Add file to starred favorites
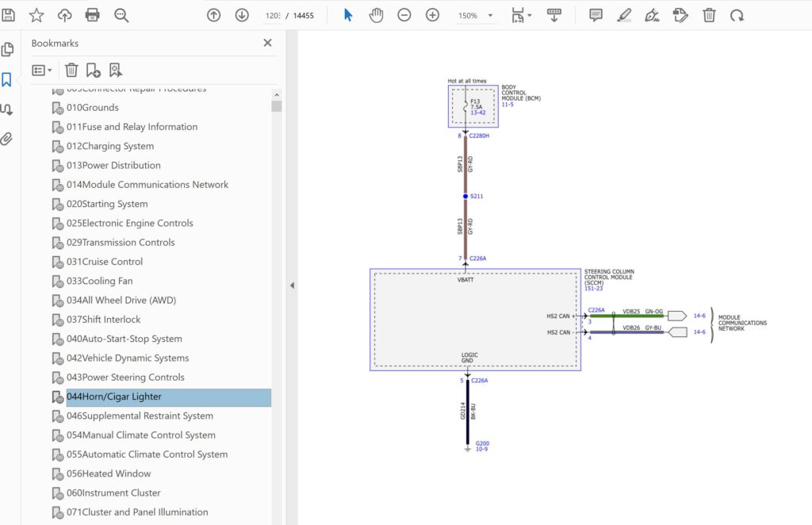 [x=36, y=15]
